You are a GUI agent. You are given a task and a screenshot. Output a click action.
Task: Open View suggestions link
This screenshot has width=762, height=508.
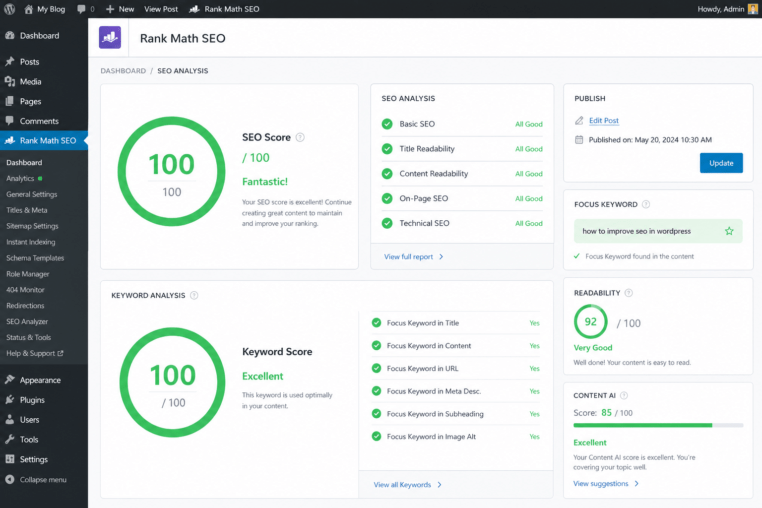606,484
